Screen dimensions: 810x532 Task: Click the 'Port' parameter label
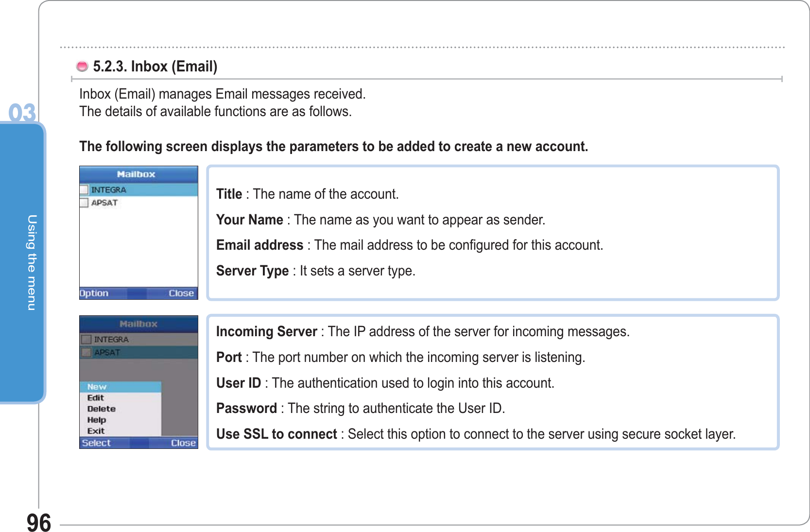(229, 357)
